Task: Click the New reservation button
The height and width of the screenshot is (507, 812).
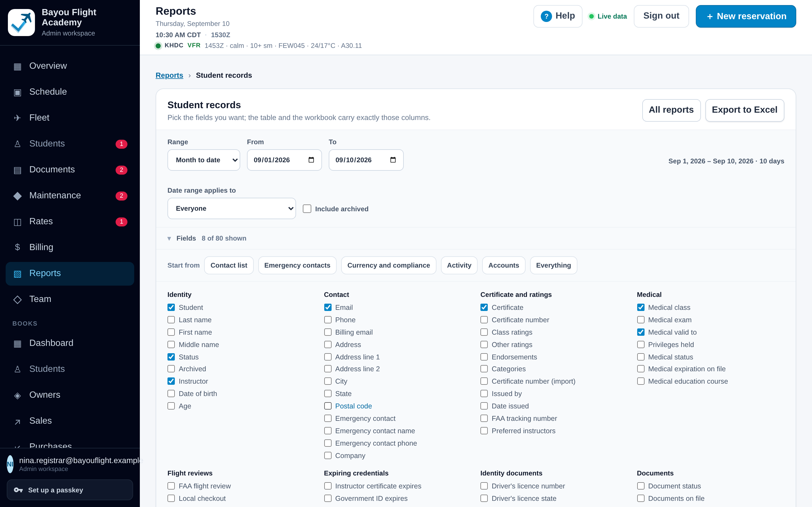Action: 745,16
